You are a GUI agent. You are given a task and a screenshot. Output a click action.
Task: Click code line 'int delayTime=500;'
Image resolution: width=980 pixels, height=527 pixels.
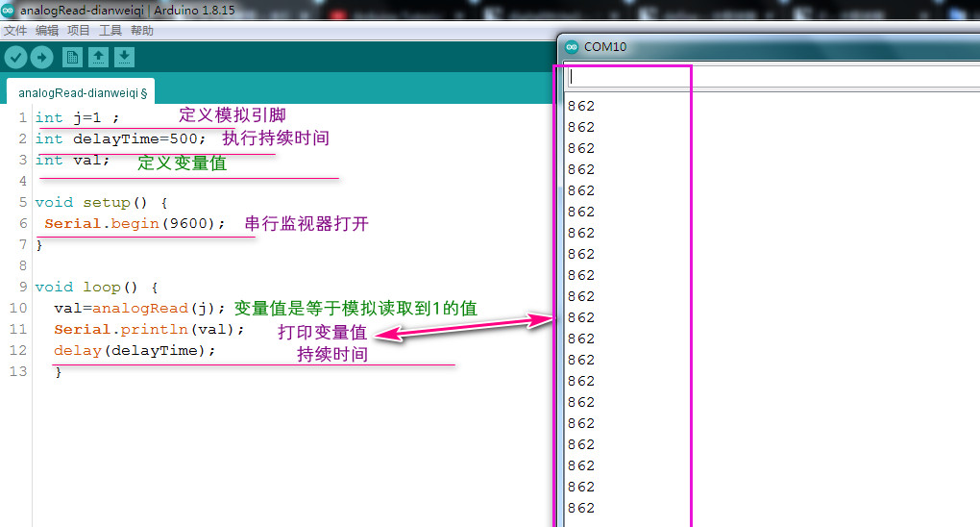[120, 138]
